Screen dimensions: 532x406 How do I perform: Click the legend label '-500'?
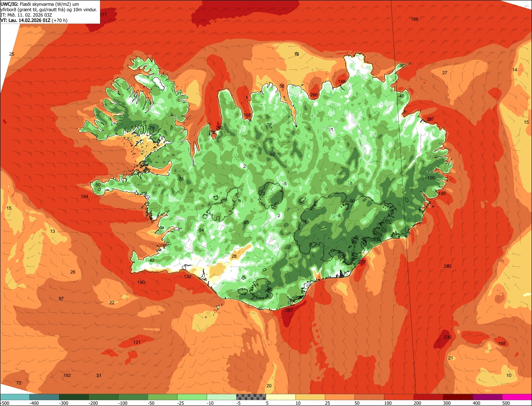click(5, 403)
